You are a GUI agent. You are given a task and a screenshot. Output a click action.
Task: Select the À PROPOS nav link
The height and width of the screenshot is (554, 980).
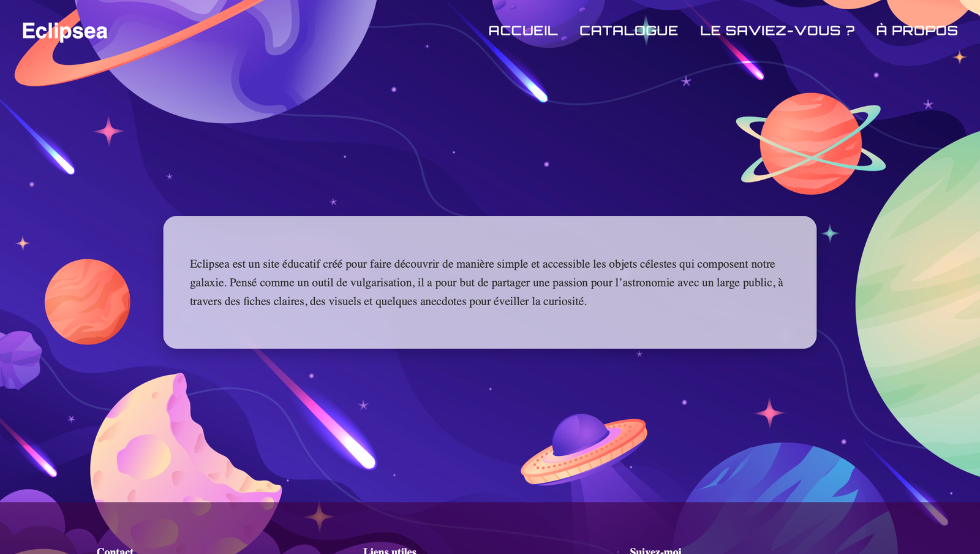pos(917,31)
